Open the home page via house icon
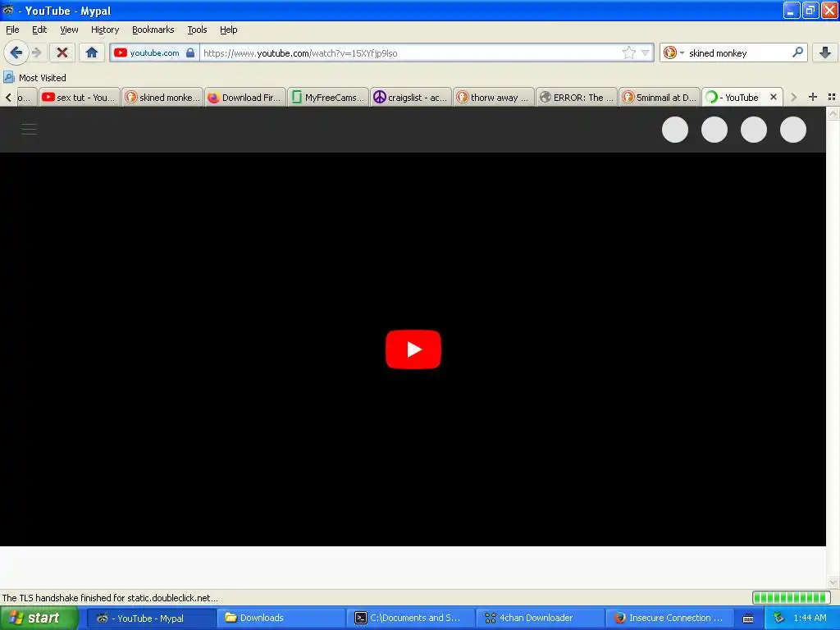This screenshot has width=840, height=630. click(x=92, y=52)
